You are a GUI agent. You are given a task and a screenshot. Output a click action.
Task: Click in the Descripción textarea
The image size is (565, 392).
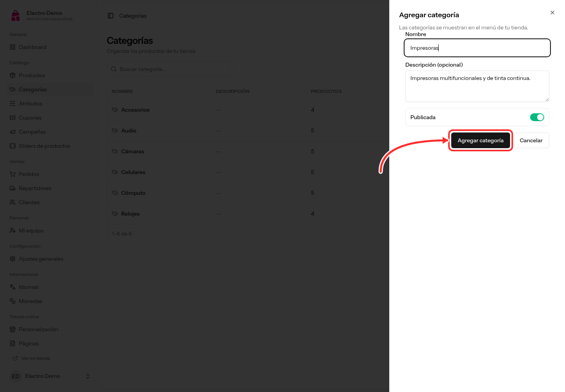tap(477, 86)
